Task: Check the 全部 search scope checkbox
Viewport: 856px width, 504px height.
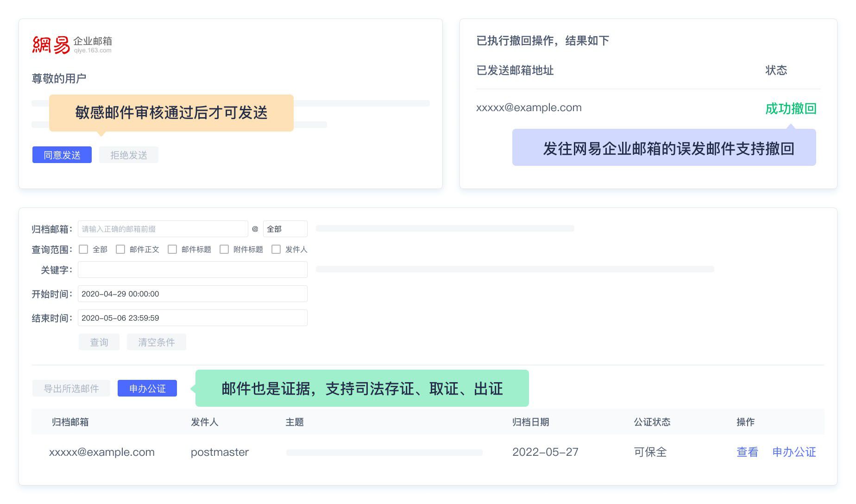Action: pyautogui.click(x=83, y=249)
